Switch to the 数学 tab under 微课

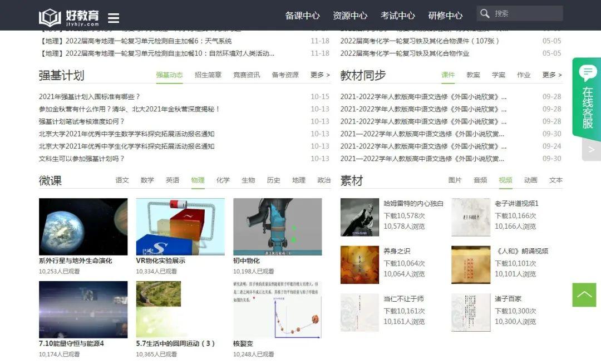click(x=147, y=180)
